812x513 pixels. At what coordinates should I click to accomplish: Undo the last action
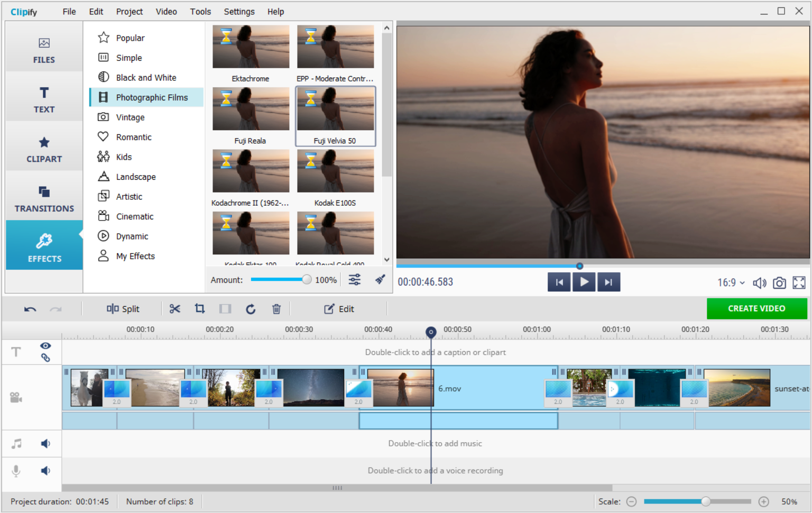30,309
